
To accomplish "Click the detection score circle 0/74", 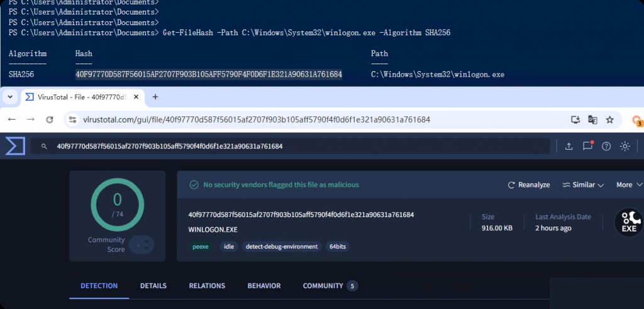I will 118,205.
